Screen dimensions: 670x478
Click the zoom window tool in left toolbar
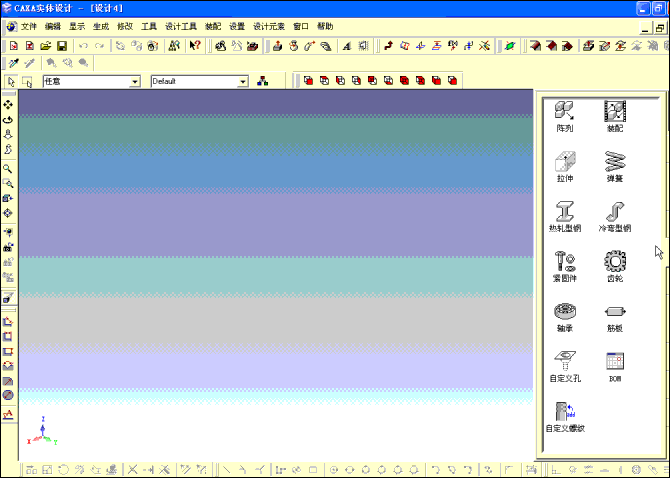[x=8, y=184]
